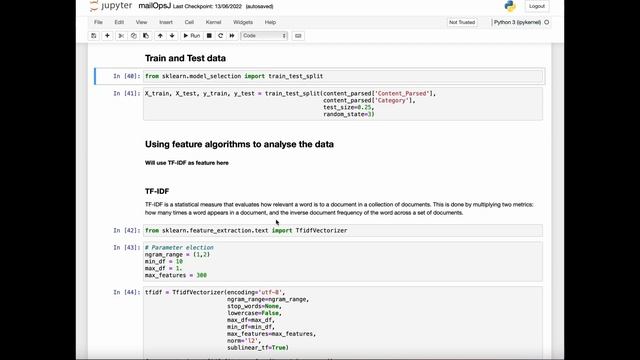The width and height of the screenshot is (640, 360).
Task: Click the Train and Test data heading
Action: (185, 58)
